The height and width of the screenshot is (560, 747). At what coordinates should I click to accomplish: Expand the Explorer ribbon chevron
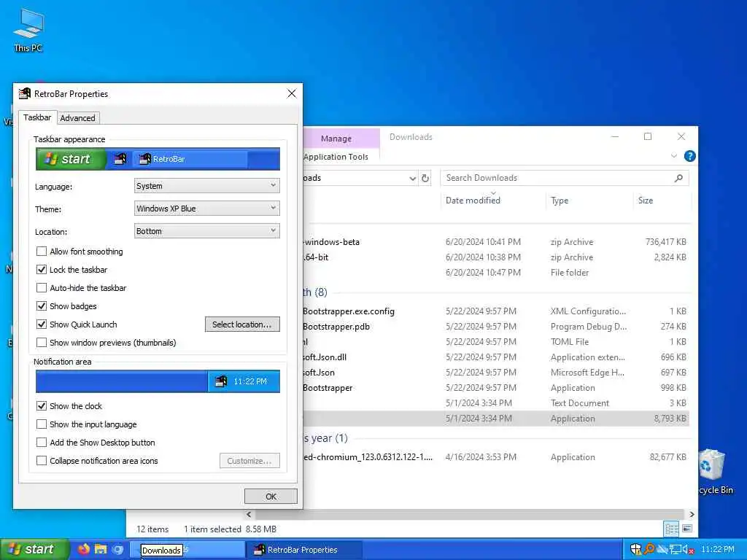click(x=673, y=156)
